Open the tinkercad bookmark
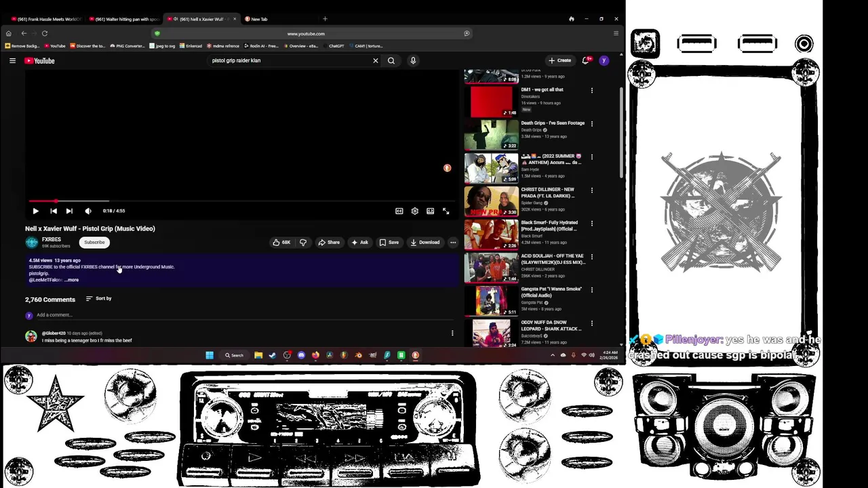The image size is (868, 488). tap(191, 46)
